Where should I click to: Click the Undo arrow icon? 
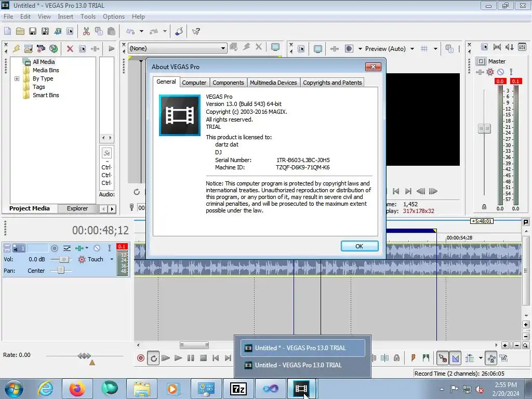(130, 31)
